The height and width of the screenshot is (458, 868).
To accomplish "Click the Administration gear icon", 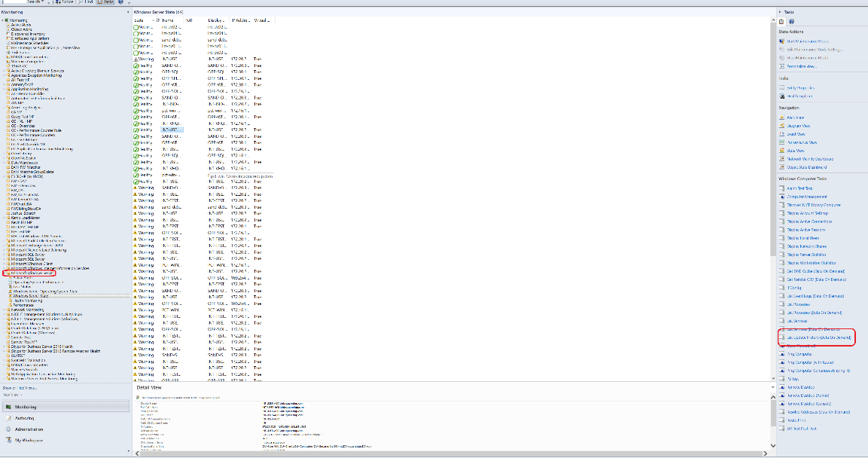I will click(x=8, y=429).
